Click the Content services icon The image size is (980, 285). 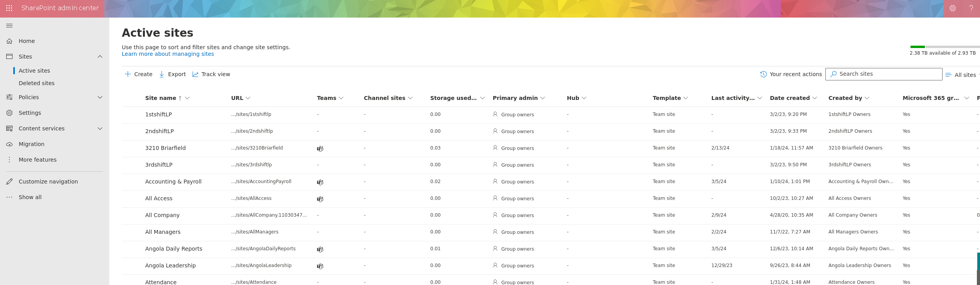click(9, 128)
